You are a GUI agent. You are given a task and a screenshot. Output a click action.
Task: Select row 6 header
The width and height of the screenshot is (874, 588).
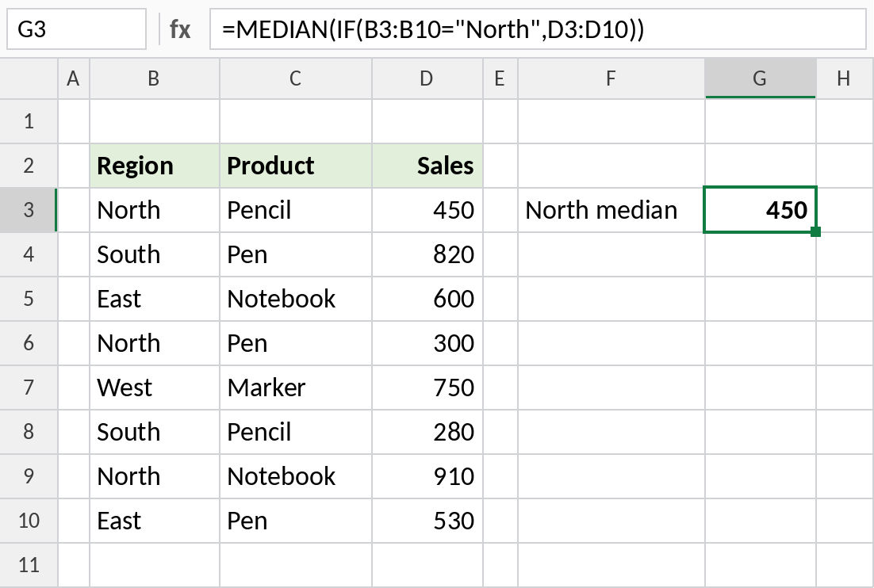(29, 344)
